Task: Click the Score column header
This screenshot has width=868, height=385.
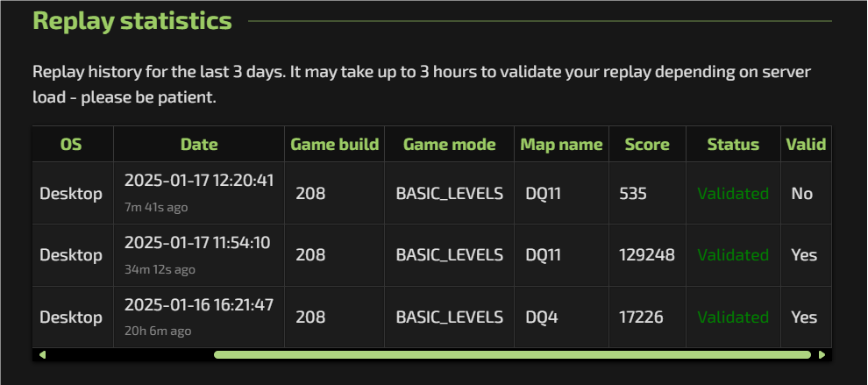Action: click(647, 145)
